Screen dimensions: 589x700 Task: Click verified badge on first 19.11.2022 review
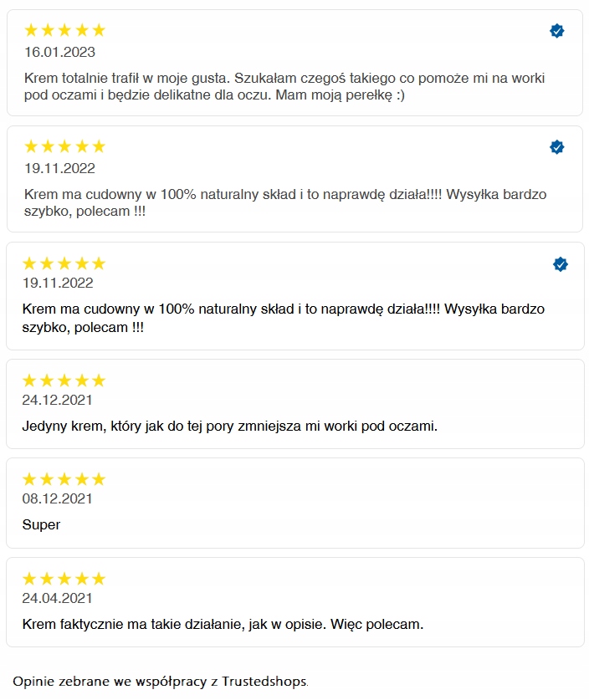pyautogui.click(x=556, y=147)
